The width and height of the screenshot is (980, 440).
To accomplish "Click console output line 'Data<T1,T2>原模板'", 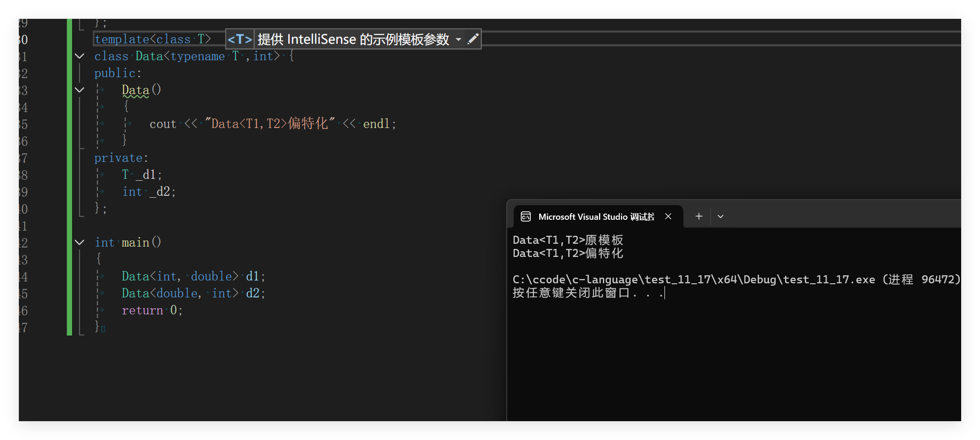I will [568, 240].
